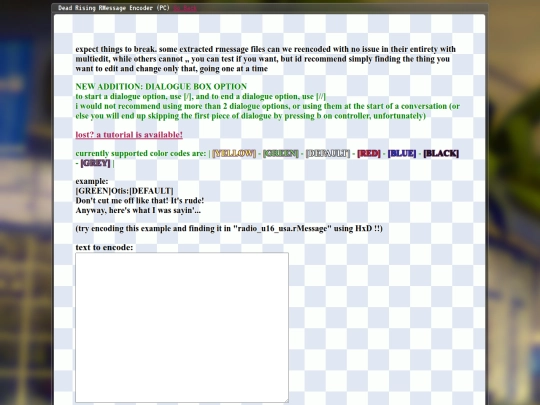Click the 'radio_u16_usa.rMessage' hint line

[229, 228]
